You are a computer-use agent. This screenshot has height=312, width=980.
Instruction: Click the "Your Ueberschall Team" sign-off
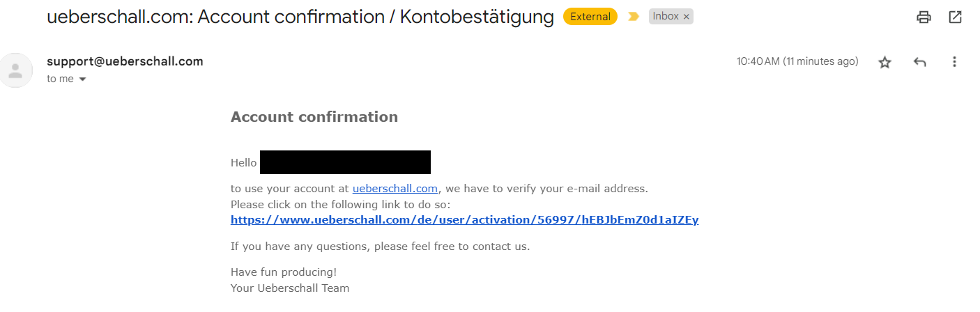click(x=290, y=288)
